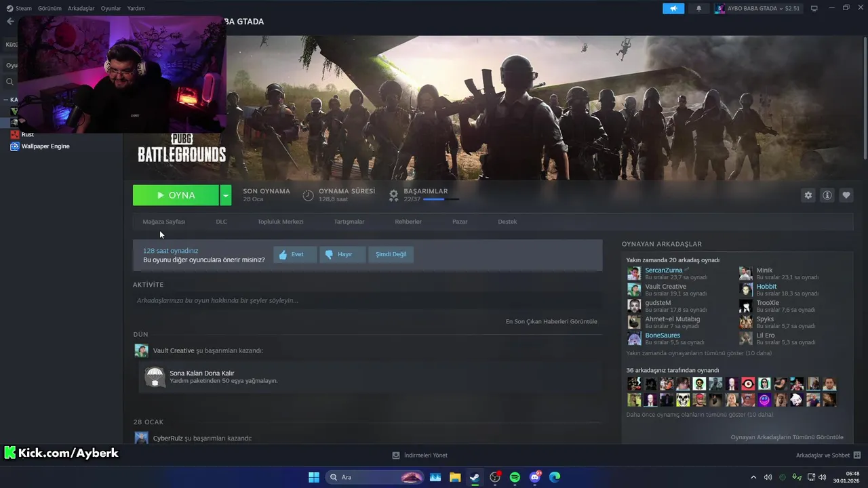This screenshot has width=868, height=488.
Task: Recommend the game with Evet
Action: (295, 254)
